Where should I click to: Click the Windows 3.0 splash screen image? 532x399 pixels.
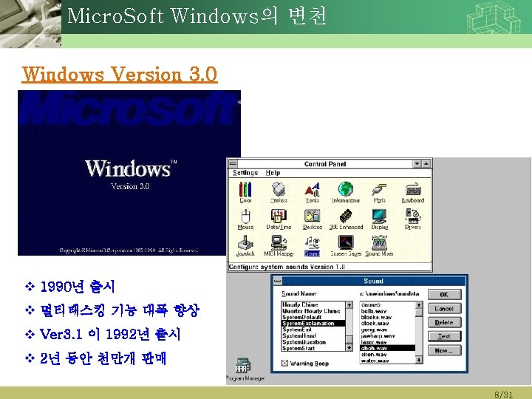pos(129,173)
